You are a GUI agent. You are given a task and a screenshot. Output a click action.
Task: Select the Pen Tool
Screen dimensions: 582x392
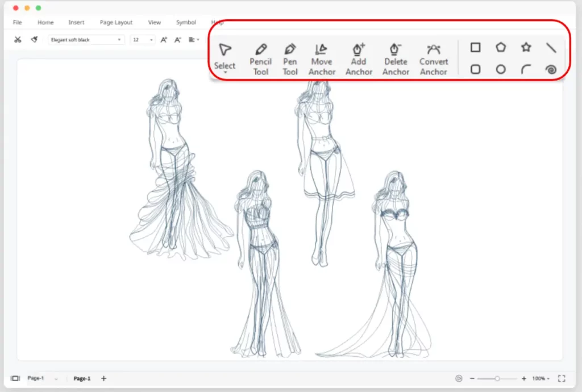point(290,59)
